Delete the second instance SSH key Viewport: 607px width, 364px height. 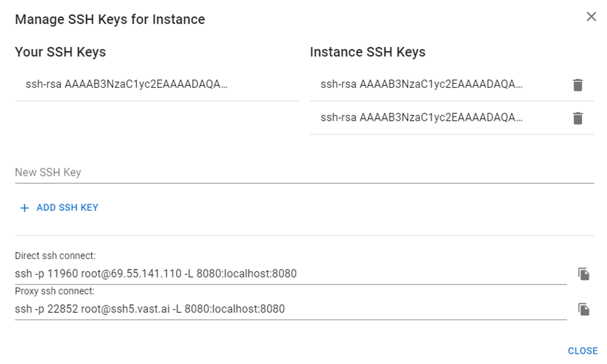pyautogui.click(x=578, y=118)
